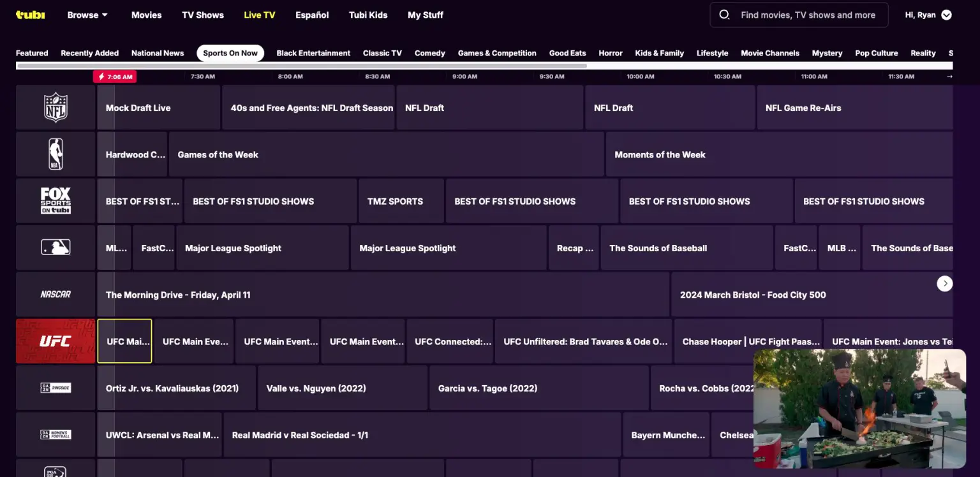Image resolution: width=980 pixels, height=477 pixels.
Task: Switch to the Live TV section
Action: [259, 15]
